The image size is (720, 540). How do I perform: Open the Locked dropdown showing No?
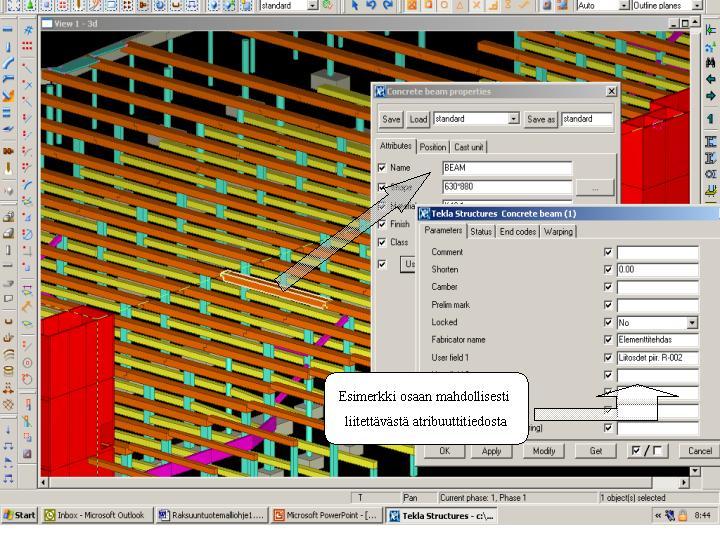692,323
